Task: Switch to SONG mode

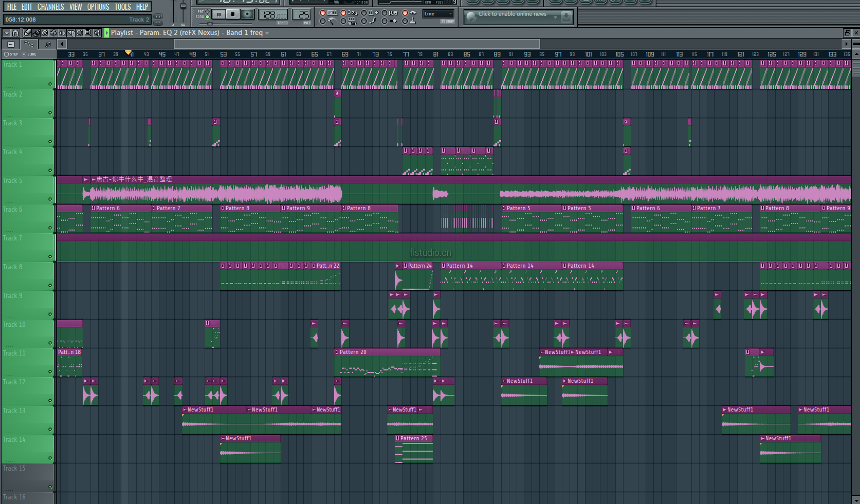Action: pos(207,17)
